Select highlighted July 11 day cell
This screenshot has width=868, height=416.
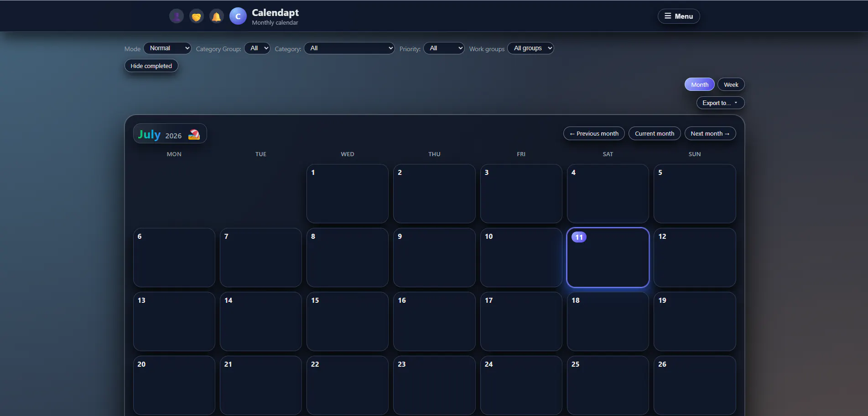point(608,258)
